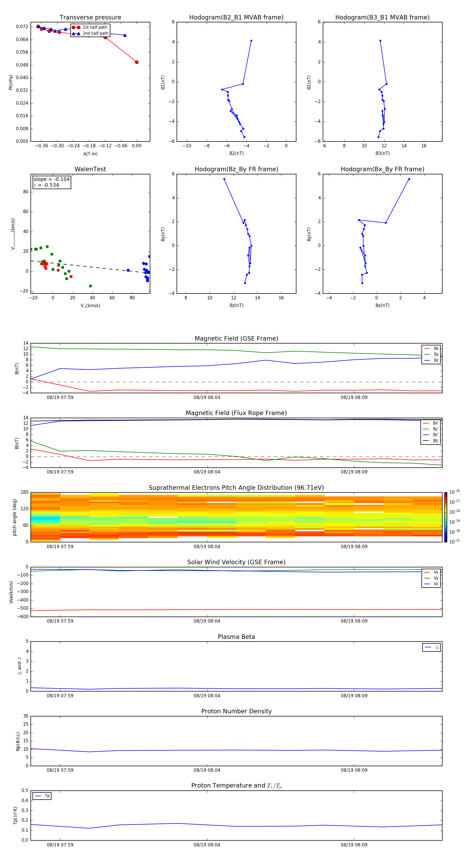This screenshot has width=473, height=868.
Task: Click the "Bz" legend entry in GSE magnetic field plot
Action: point(431,360)
